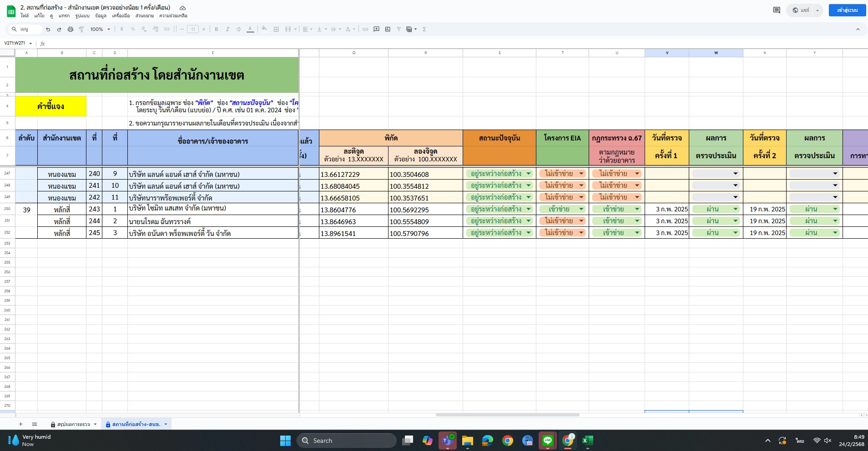868x451 pixels.
Task: Open the zoom 100% dropdown
Action: tap(100, 29)
